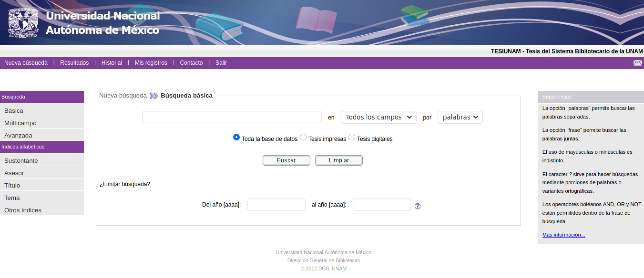Click the Universidad Nacional Autónoma de México banner title

[103, 23]
